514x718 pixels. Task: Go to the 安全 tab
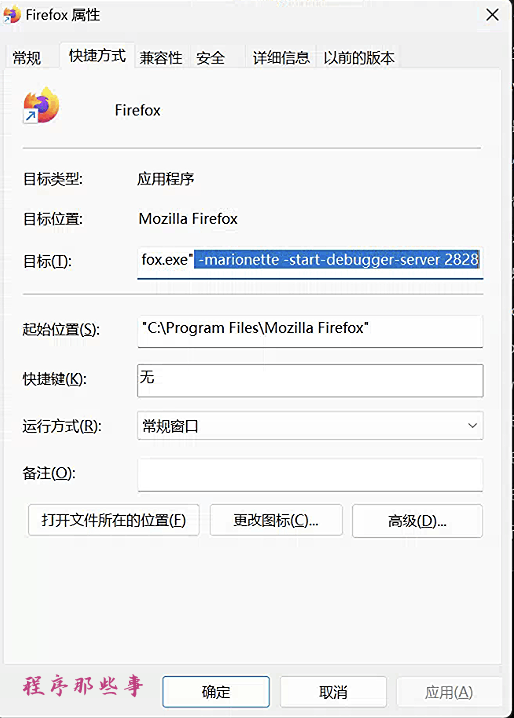[x=210, y=58]
